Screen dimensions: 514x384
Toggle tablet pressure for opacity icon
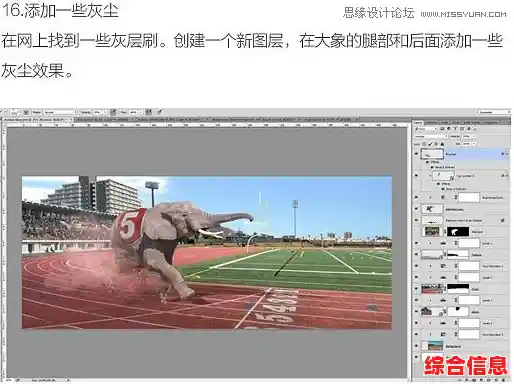[113, 112]
